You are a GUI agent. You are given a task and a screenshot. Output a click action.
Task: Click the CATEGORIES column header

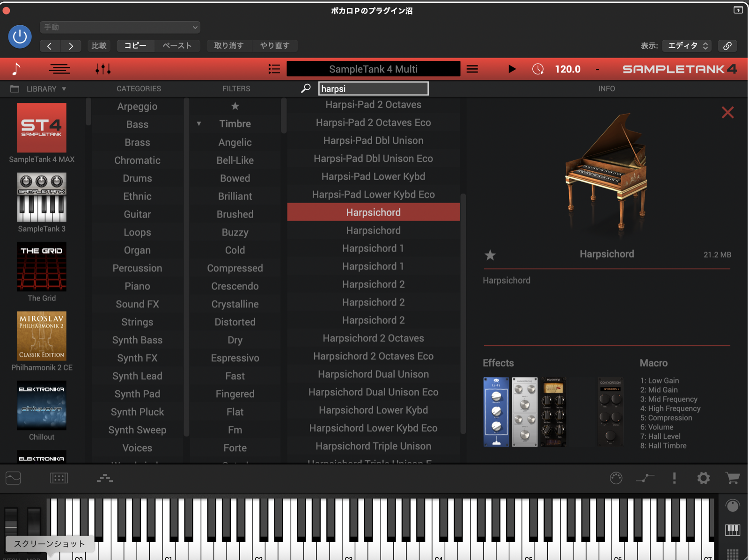[139, 89]
